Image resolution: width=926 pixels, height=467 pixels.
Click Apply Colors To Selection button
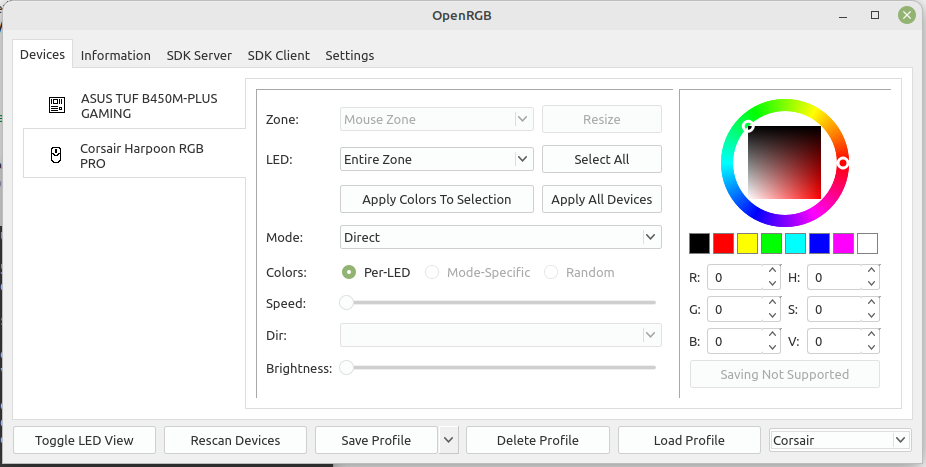click(x=436, y=200)
